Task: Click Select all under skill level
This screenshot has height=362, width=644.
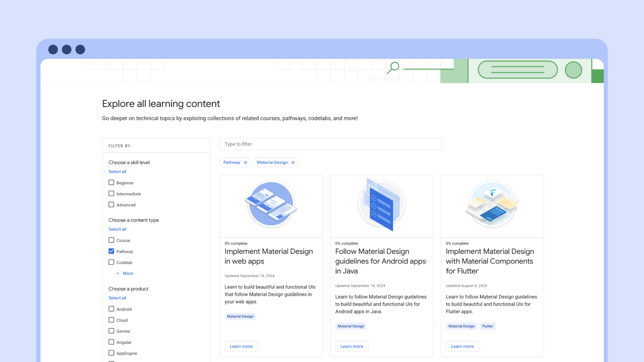Action: [117, 171]
